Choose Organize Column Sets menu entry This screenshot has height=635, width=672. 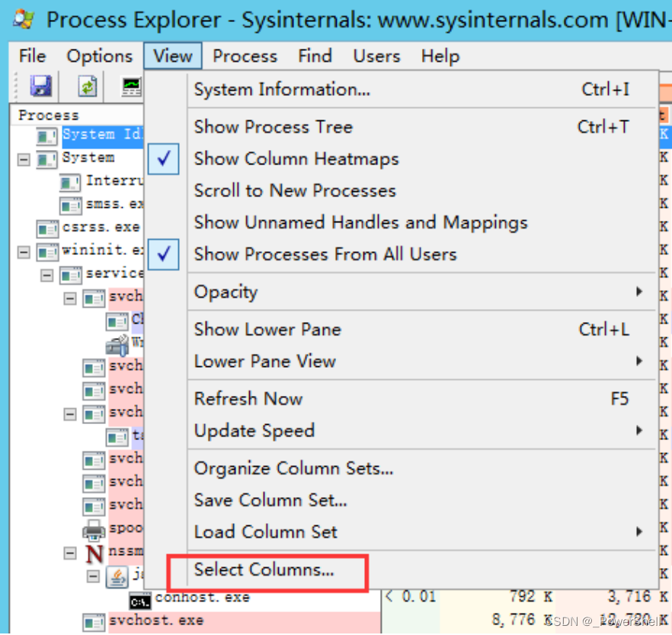click(x=401, y=468)
